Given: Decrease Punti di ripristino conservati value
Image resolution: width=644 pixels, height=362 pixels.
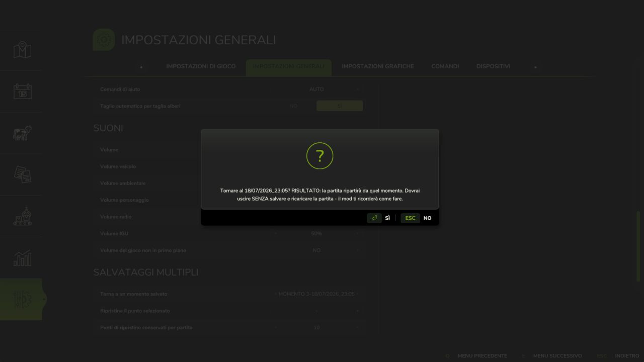Looking at the screenshot, I should (276, 327).
